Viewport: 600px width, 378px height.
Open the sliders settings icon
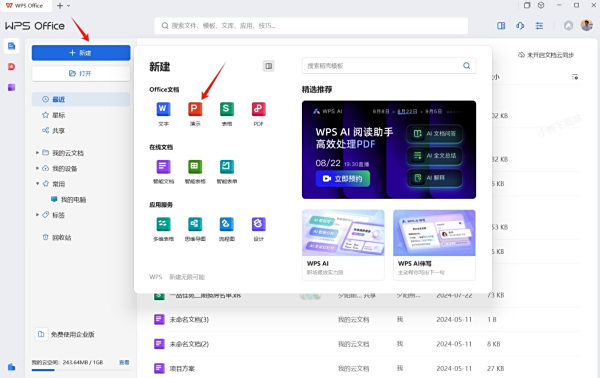pyautogui.click(x=539, y=26)
